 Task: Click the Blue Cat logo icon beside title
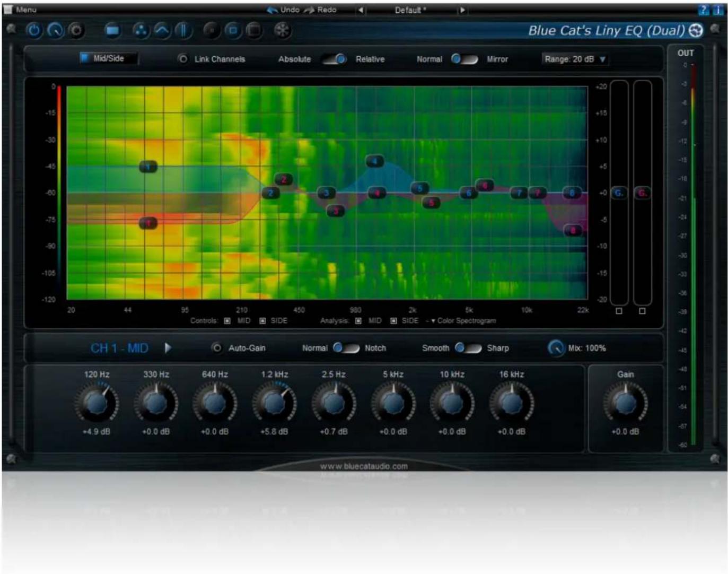click(696, 31)
